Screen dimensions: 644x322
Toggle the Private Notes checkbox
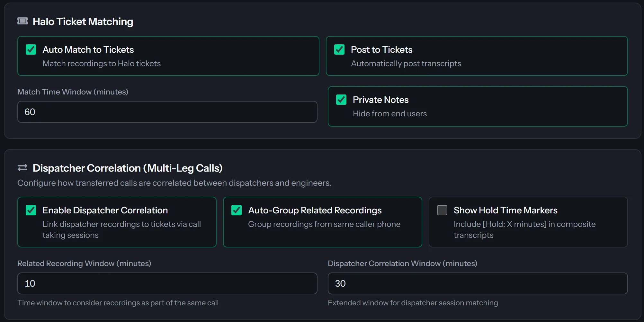tap(341, 100)
